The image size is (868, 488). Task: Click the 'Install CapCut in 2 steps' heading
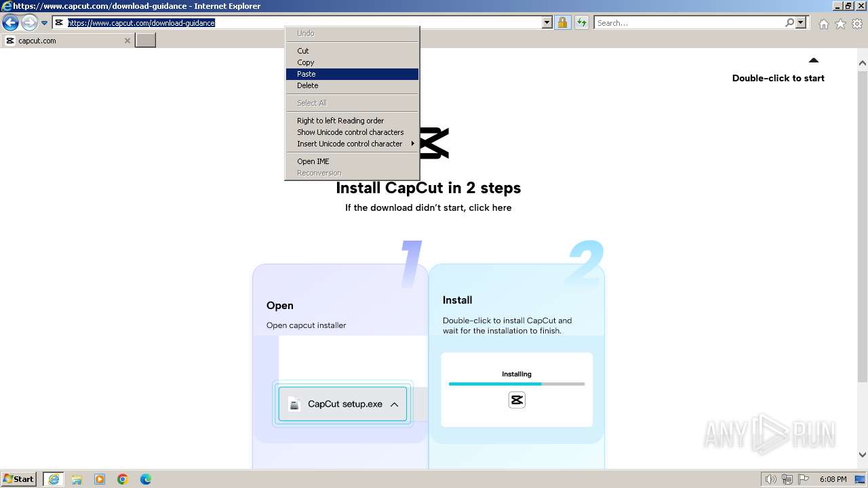(x=429, y=188)
